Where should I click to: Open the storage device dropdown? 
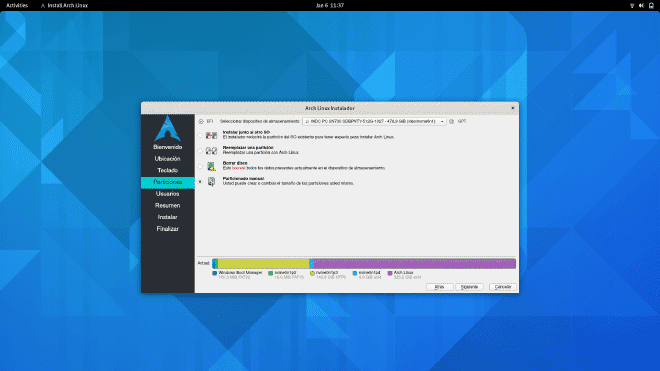click(x=374, y=121)
